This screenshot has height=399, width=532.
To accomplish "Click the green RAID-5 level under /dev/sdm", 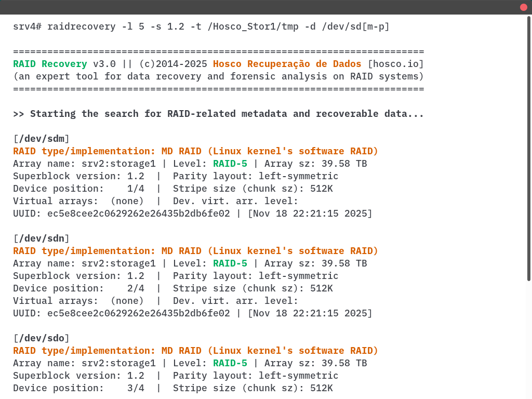I will 230,164.
